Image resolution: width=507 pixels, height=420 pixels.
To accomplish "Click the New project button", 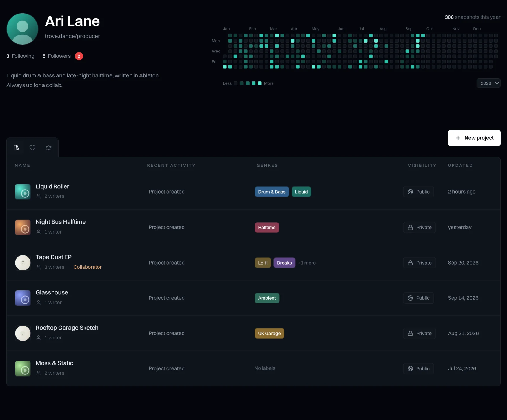I will coord(474,138).
